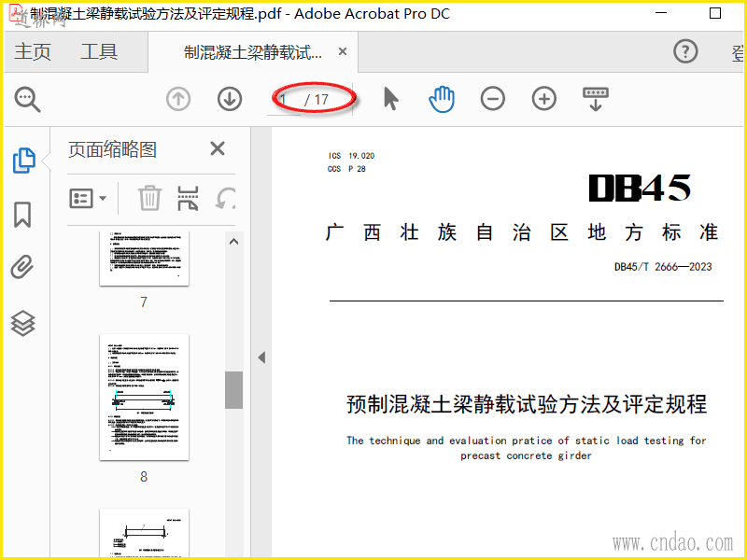747x560 pixels.
Task: Click the CCS P 28 text
Action: pyautogui.click(x=346, y=169)
